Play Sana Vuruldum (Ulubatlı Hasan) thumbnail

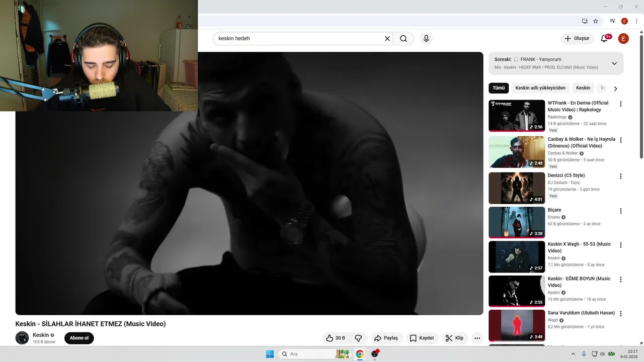point(517,325)
